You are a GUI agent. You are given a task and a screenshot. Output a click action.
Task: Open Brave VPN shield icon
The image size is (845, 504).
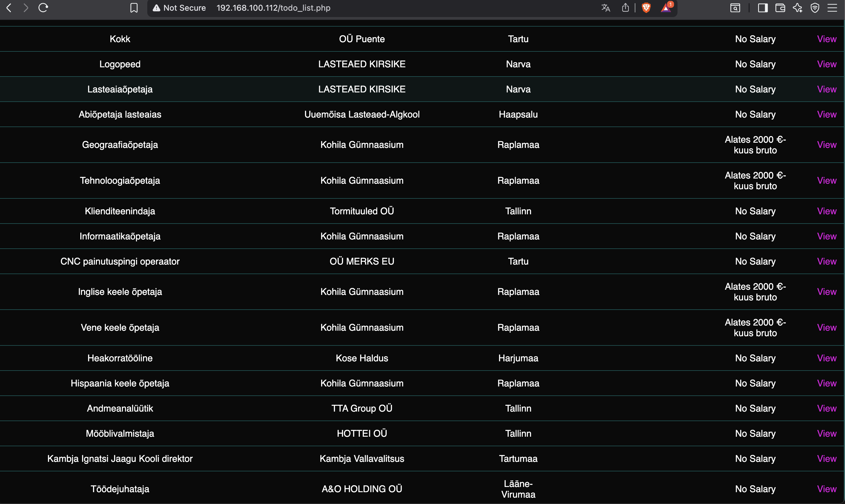click(815, 8)
